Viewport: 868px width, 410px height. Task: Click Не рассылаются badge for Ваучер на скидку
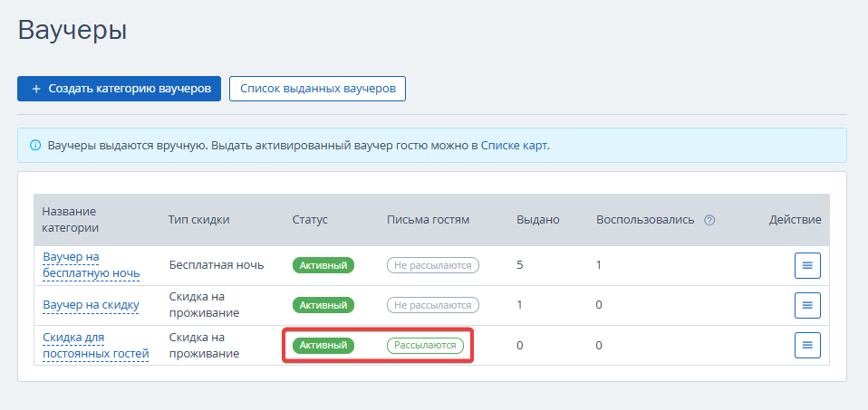point(433,305)
